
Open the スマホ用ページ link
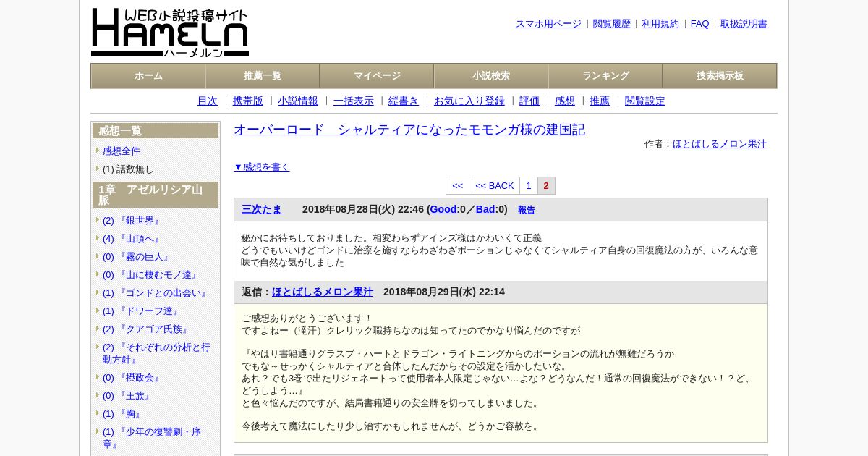(x=548, y=24)
